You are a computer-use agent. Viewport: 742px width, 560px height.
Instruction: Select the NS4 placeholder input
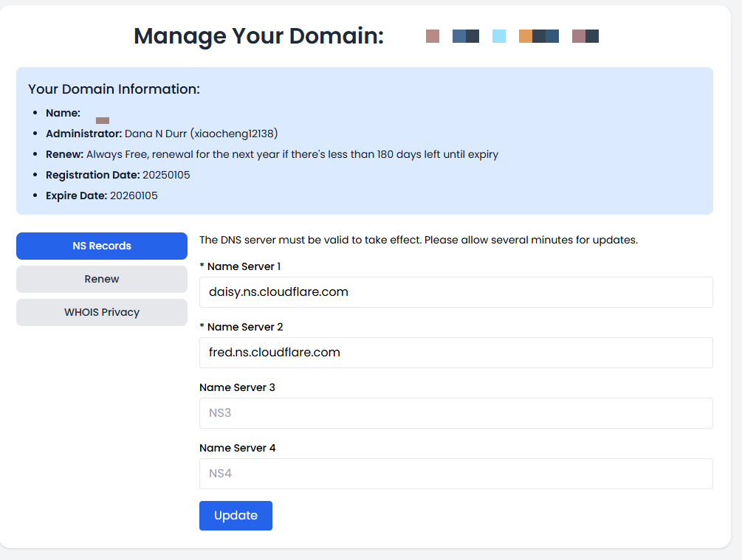(456, 474)
